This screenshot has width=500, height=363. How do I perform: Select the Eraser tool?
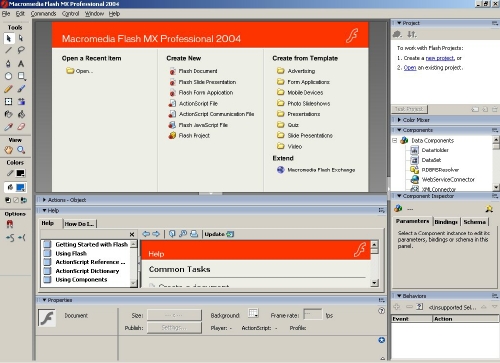tap(21, 127)
